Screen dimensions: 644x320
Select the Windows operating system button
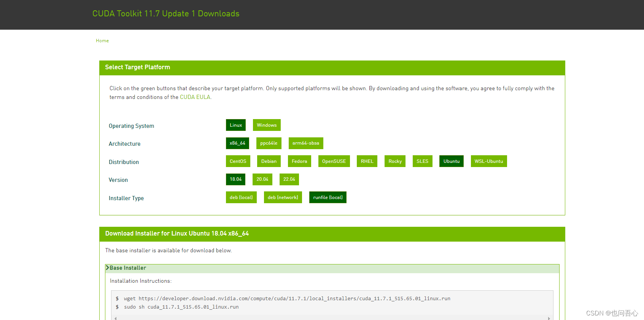267,125
